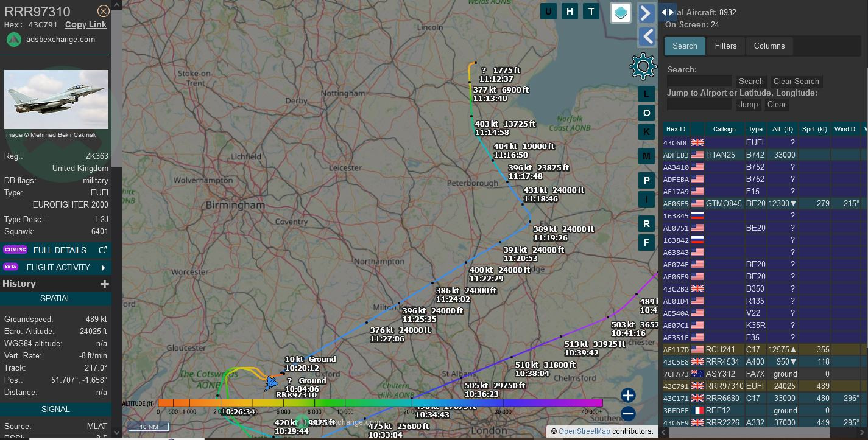868x440 pixels.
Task: Close the RRR97310 aircraft info panel
Action: [x=104, y=11]
